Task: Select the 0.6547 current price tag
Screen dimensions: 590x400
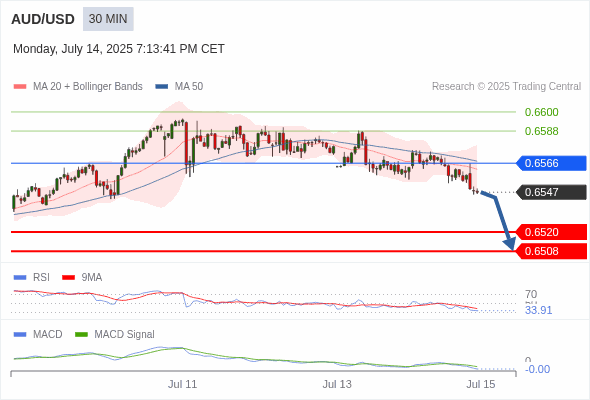Action: [551, 192]
